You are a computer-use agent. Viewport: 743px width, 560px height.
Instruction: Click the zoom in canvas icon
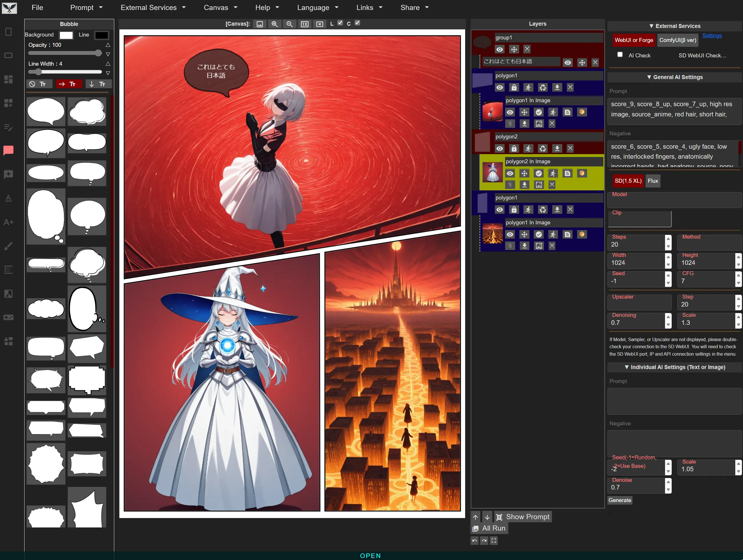(274, 24)
